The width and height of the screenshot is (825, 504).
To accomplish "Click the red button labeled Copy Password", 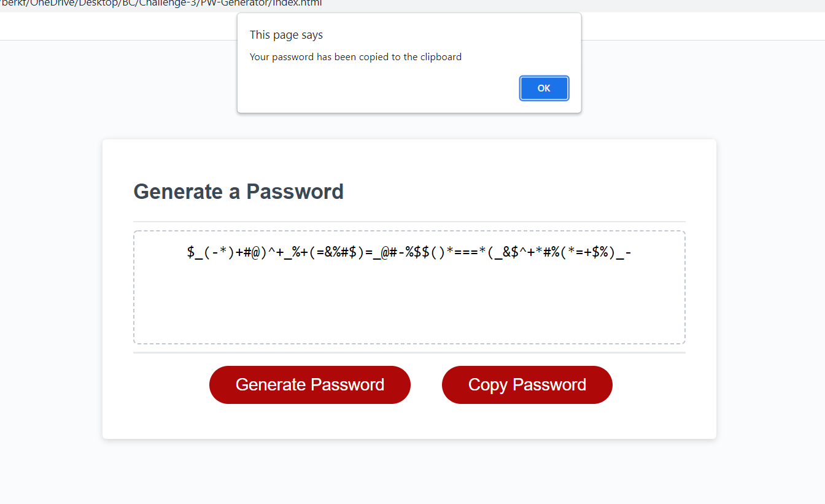I will 527,384.
